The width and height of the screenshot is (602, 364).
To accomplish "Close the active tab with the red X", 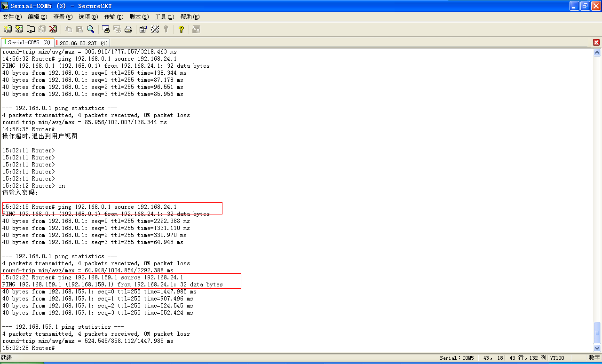I will coord(596,42).
